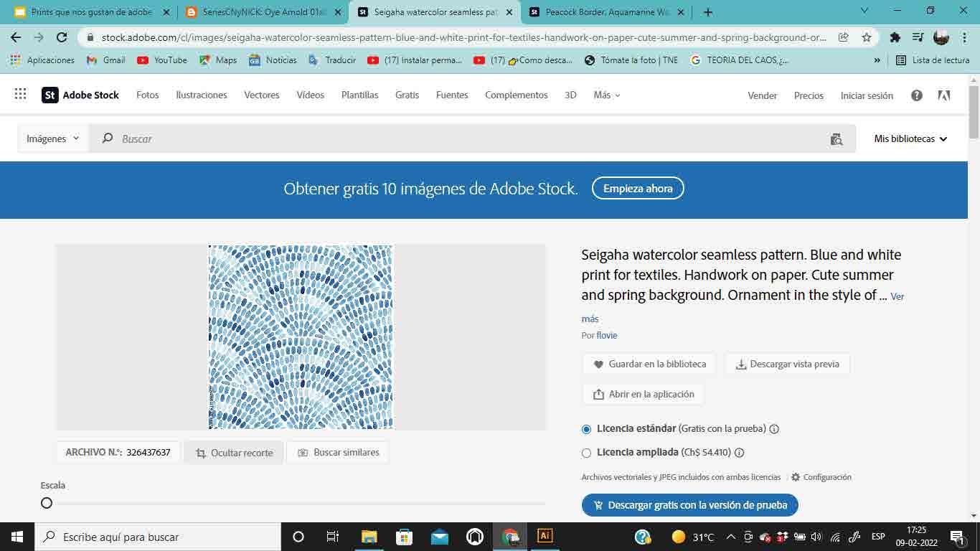Navigate to Vídeos

311,95
